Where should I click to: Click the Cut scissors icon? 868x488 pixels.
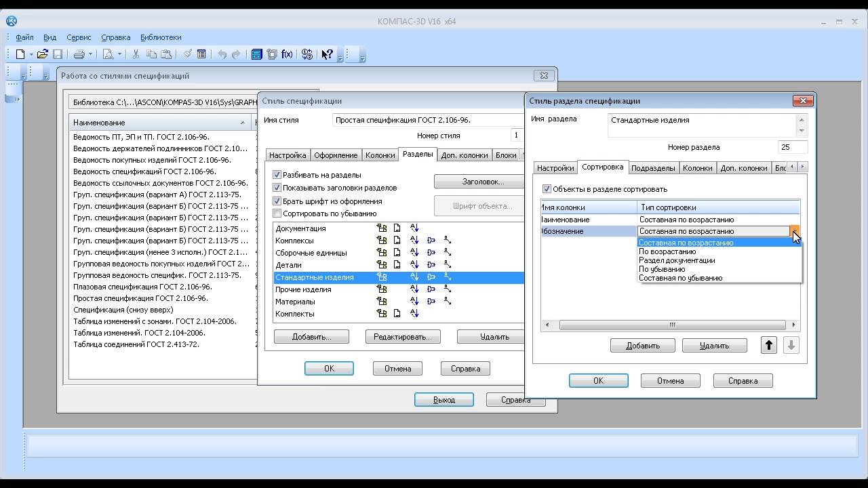pyautogui.click(x=136, y=54)
